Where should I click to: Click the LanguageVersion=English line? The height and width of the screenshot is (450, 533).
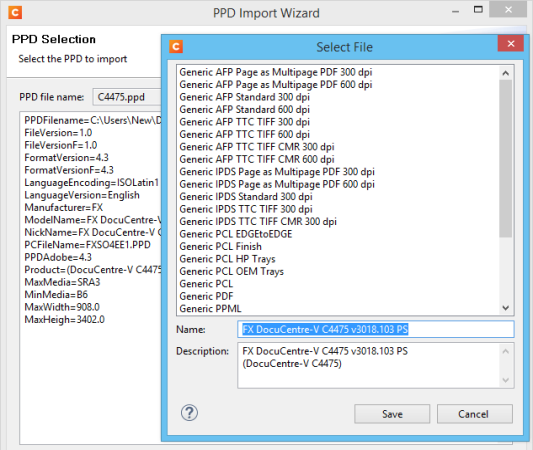[x=82, y=195]
